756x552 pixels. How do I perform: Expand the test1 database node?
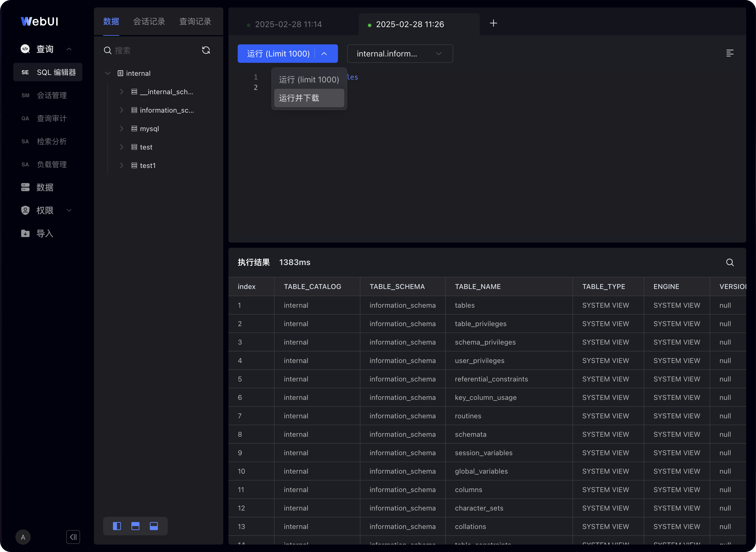coord(122,165)
